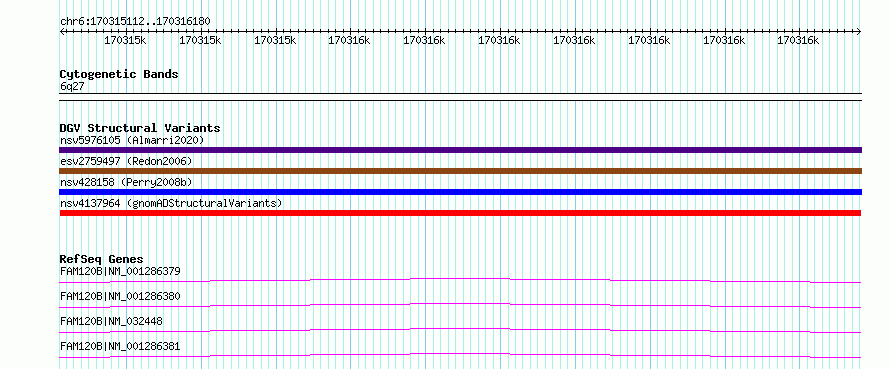Click the DGV Structural Variants track title
This screenshot has height=369, width=890.
(140, 128)
